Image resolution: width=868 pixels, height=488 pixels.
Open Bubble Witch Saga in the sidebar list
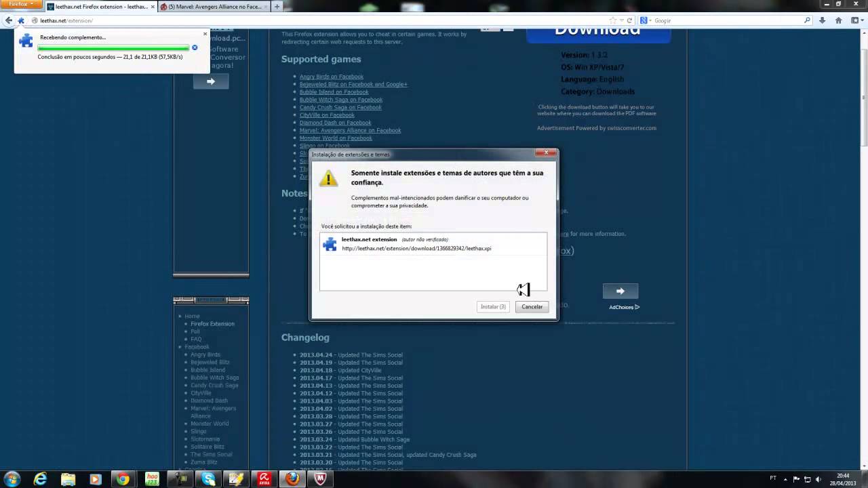point(214,378)
